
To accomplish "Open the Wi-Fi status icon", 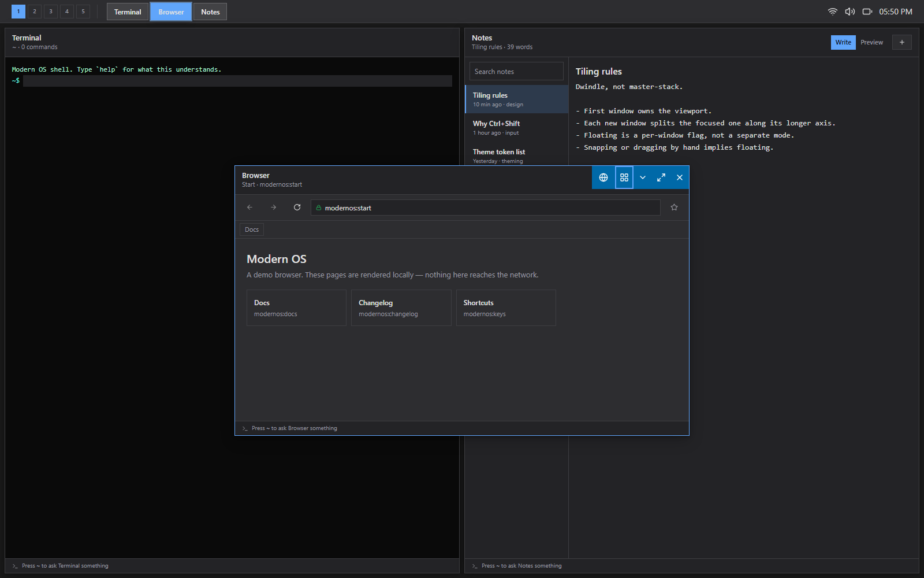I will click(833, 12).
